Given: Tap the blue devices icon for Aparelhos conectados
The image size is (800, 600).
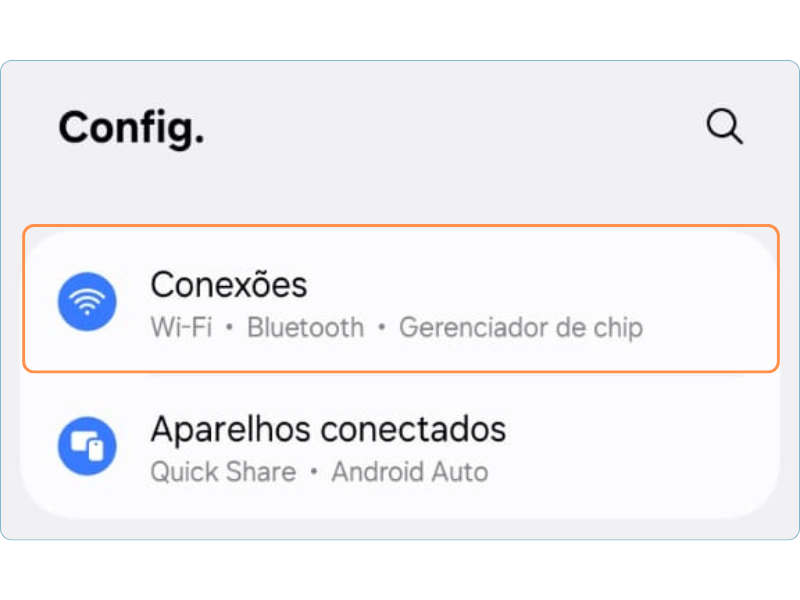Looking at the screenshot, I should [87, 446].
